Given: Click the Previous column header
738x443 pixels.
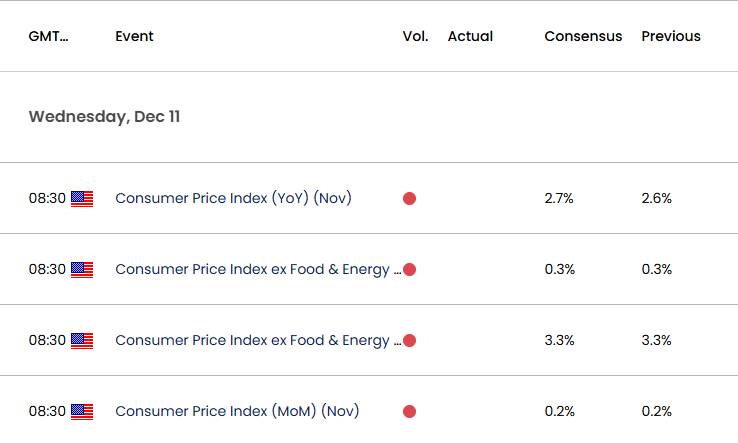Looking at the screenshot, I should 671,36.
